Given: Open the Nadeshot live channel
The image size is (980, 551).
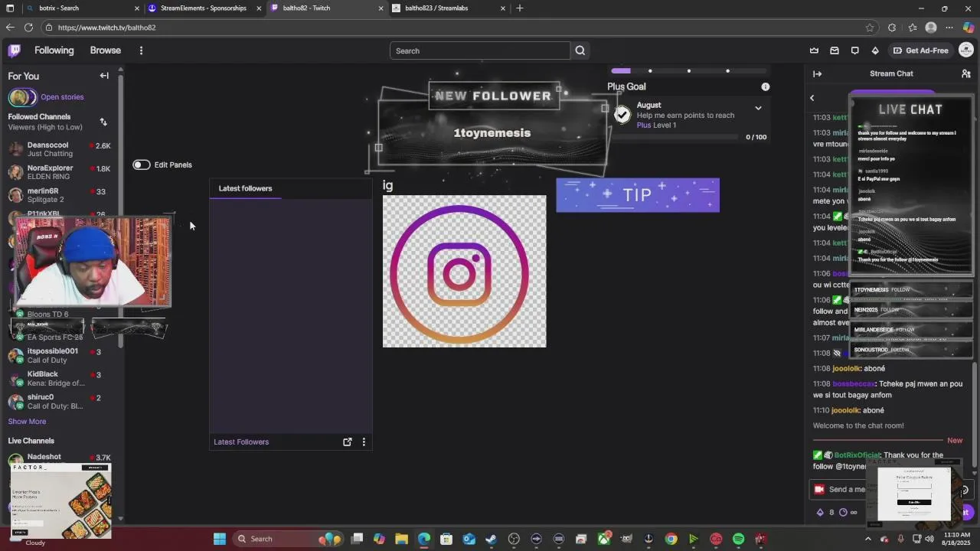Looking at the screenshot, I should coord(61,459).
